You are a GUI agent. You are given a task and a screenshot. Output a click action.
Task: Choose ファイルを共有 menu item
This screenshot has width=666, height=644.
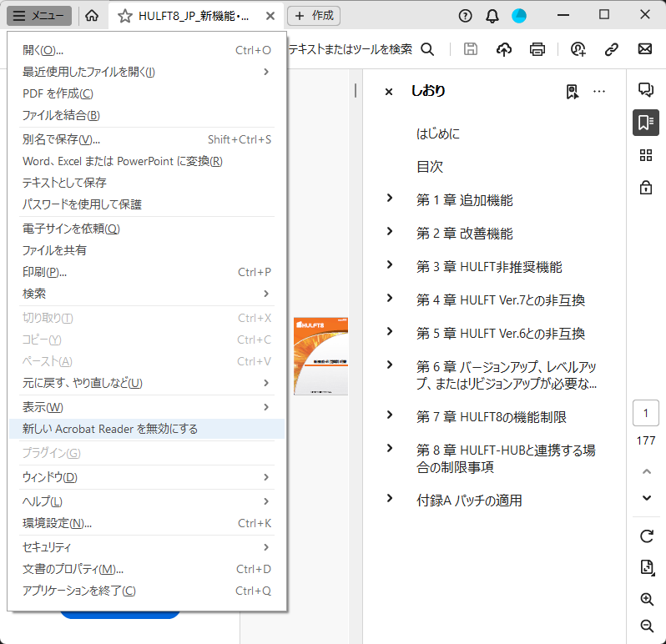click(x=147, y=250)
